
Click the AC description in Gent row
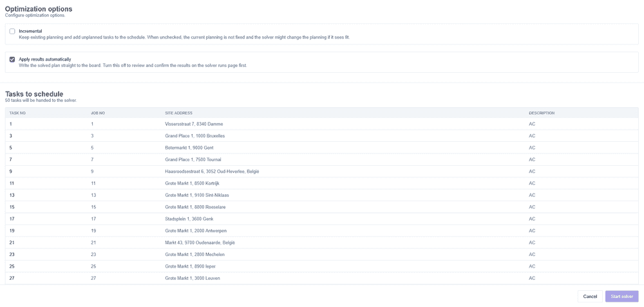pyautogui.click(x=532, y=148)
